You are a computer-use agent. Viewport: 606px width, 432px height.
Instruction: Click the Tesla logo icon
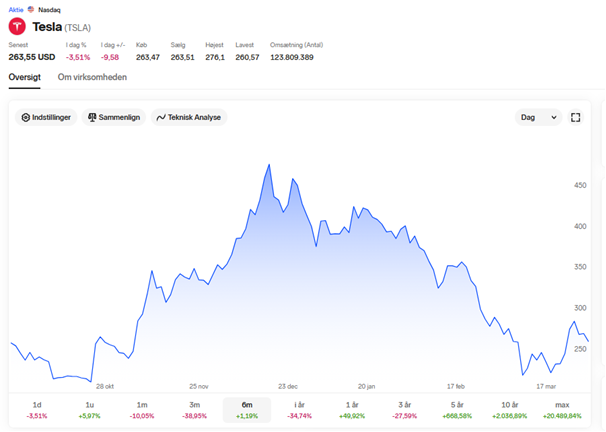17,27
